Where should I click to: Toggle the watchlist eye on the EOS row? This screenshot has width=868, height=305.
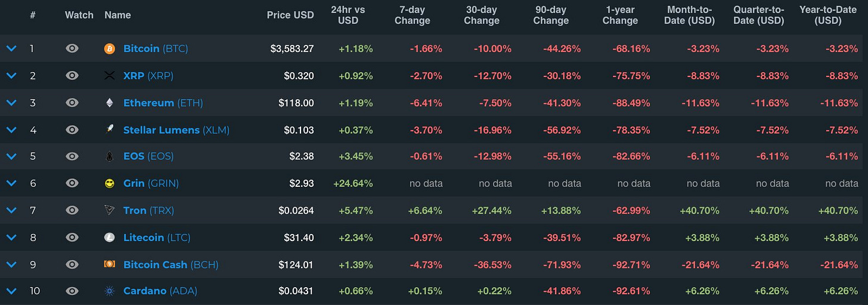coord(72,156)
